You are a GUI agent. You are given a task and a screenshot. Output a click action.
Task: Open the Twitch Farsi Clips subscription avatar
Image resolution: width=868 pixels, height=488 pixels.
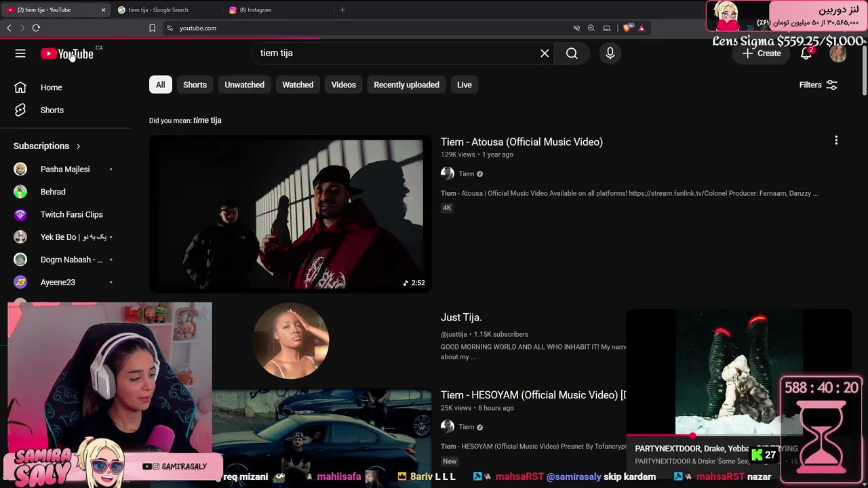pyautogui.click(x=20, y=214)
